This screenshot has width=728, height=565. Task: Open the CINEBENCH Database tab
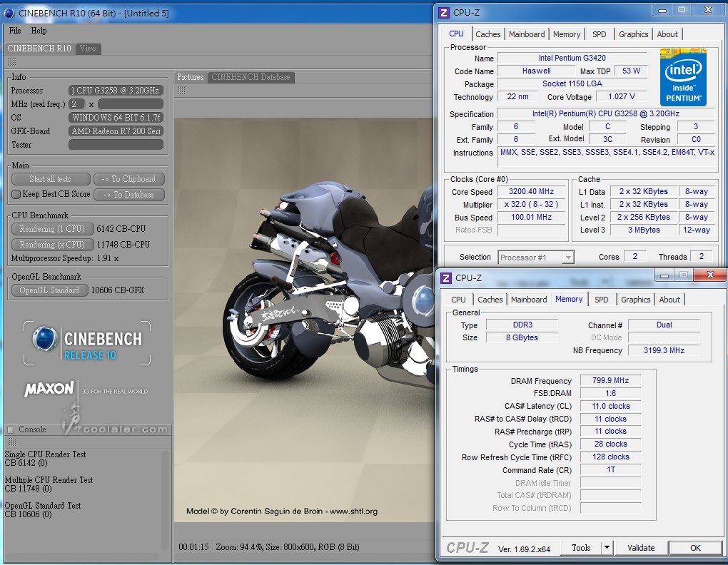click(251, 77)
